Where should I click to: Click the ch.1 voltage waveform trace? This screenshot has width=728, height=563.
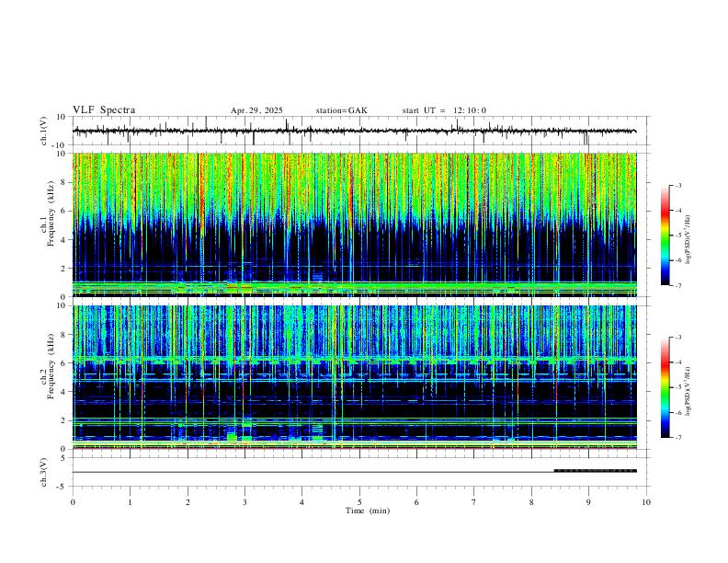coord(354,131)
